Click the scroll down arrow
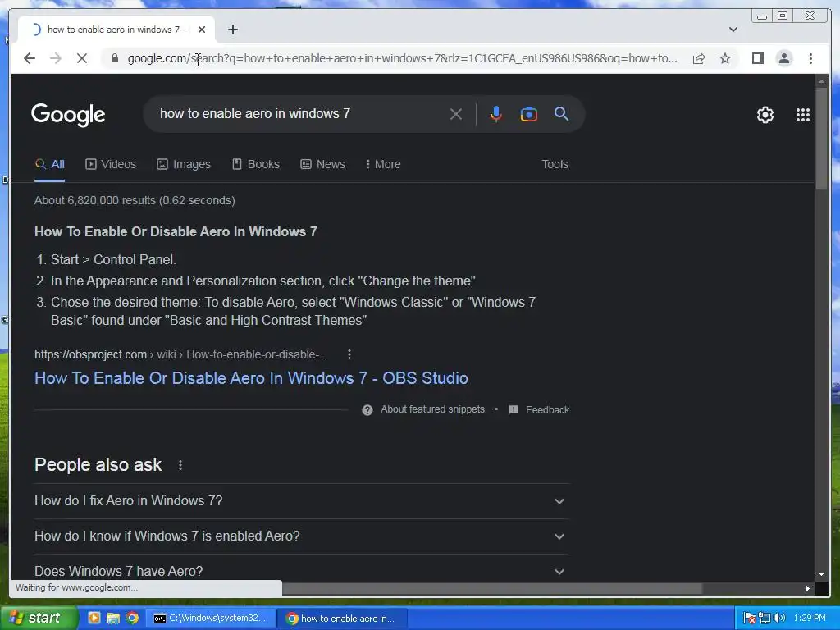Screen dimensions: 840x630 tap(820, 574)
